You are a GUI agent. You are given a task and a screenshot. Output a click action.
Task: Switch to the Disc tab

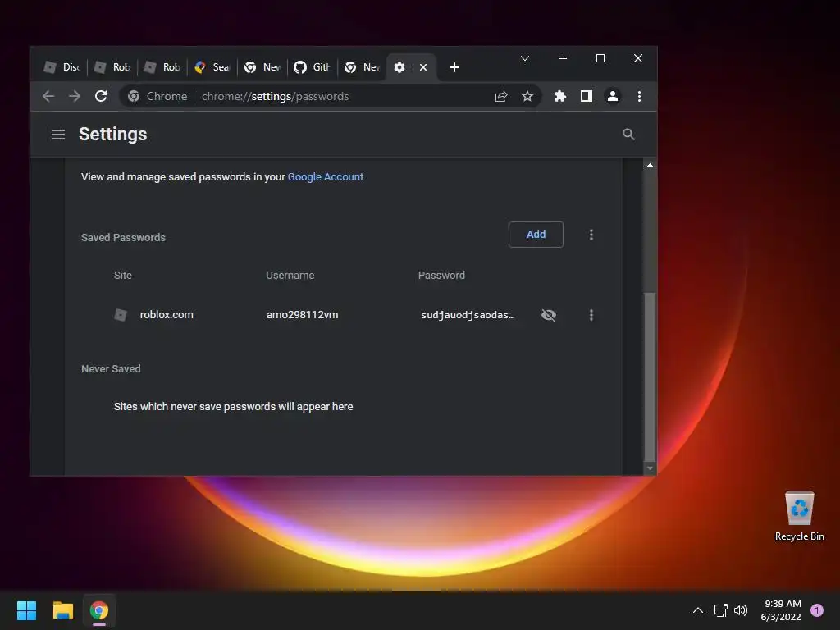coord(62,67)
